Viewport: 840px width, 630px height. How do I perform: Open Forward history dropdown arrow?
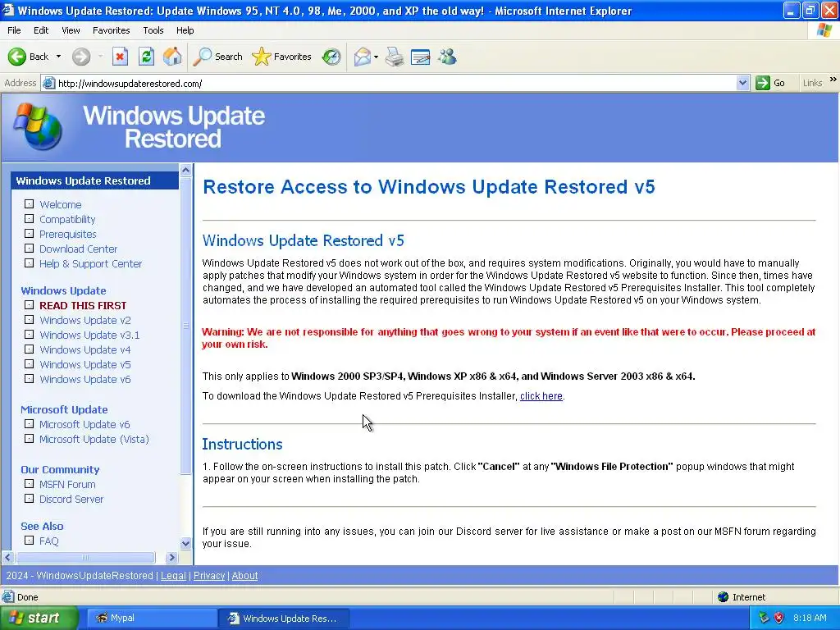[100, 57]
